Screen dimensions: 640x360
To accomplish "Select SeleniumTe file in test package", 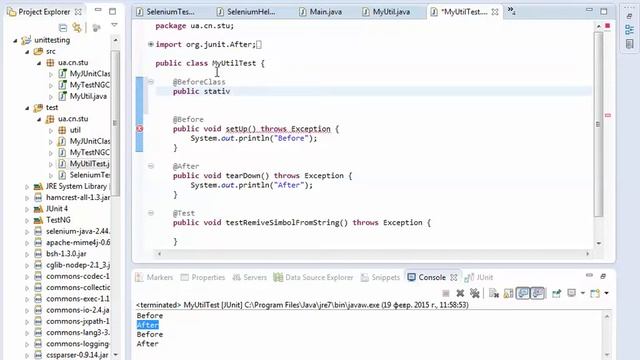I will [84, 175].
